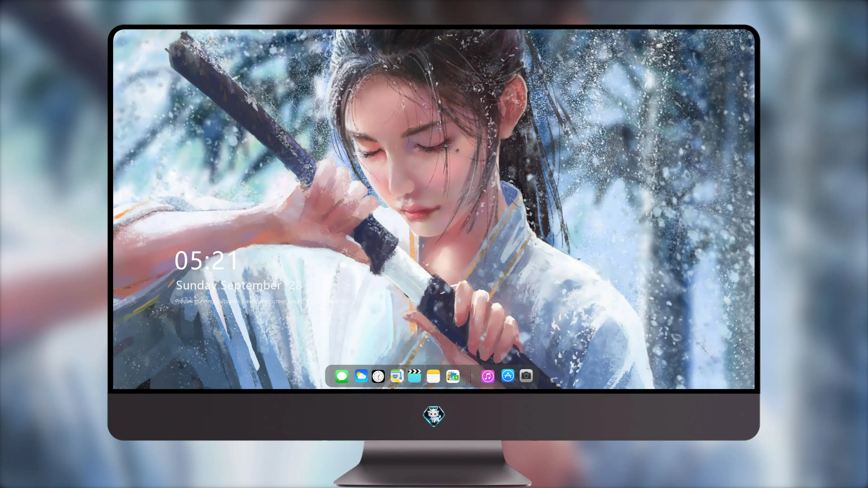Launch the Videos clapperboard app
Viewport: 868px width, 488px height.
(415, 376)
